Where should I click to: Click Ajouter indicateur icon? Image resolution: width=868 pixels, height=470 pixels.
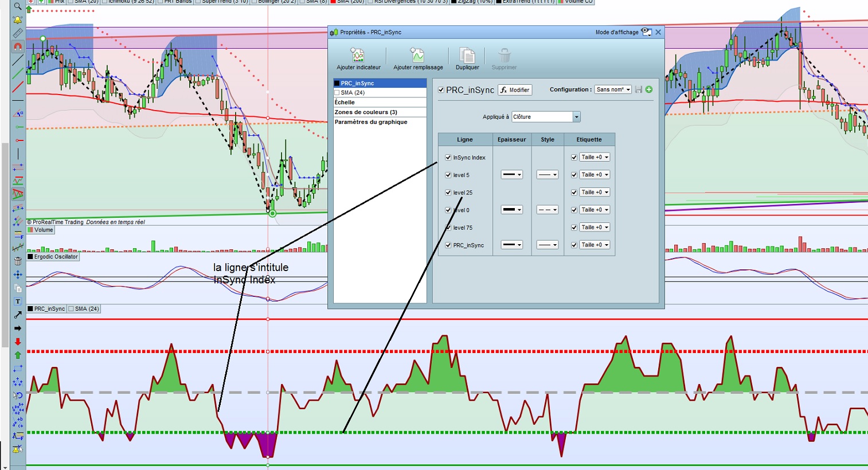[358, 56]
